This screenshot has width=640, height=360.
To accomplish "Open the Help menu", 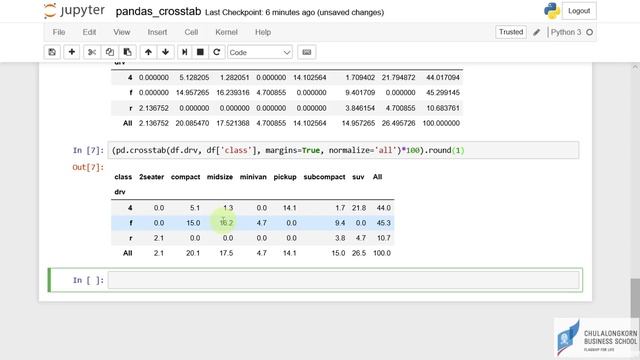I will pyautogui.click(x=263, y=32).
